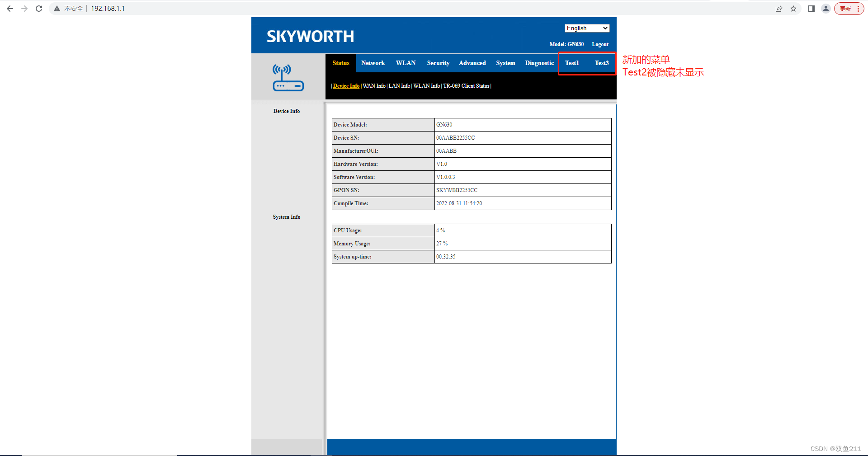The width and height of the screenshot is (868, 456).
Task: Open the browser side panel
Action: coord(811,9)
